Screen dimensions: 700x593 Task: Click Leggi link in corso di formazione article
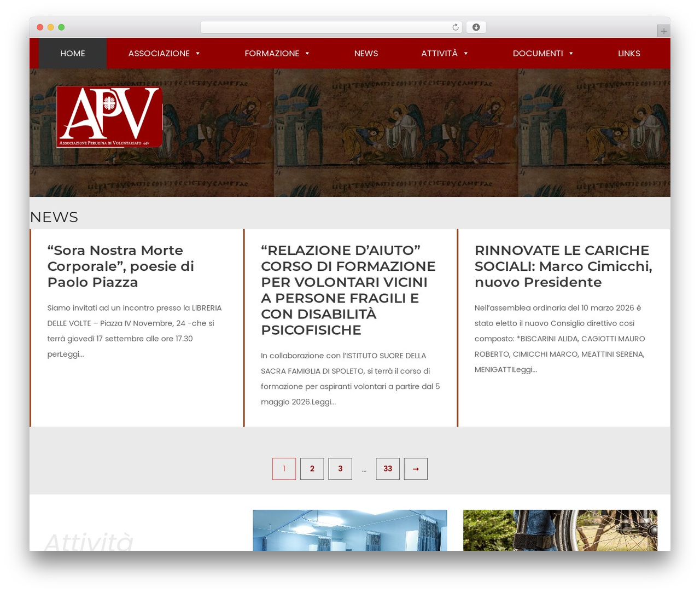324,402
